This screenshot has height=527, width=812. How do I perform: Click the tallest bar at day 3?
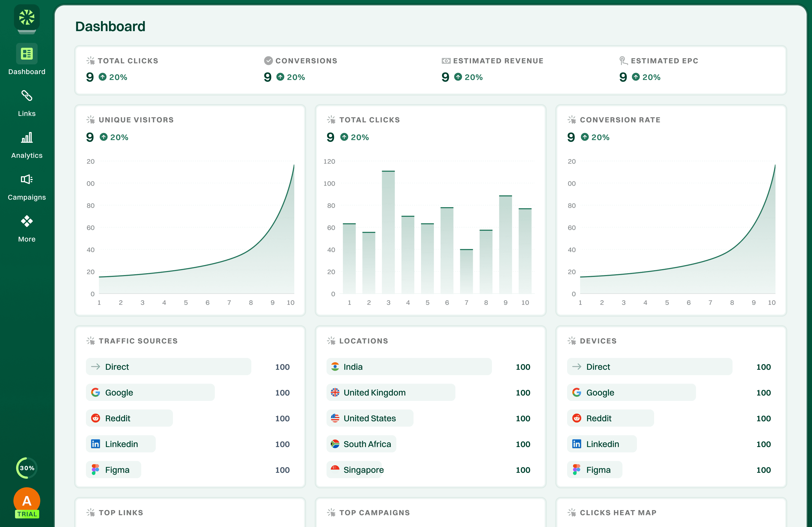pos(388,232)
